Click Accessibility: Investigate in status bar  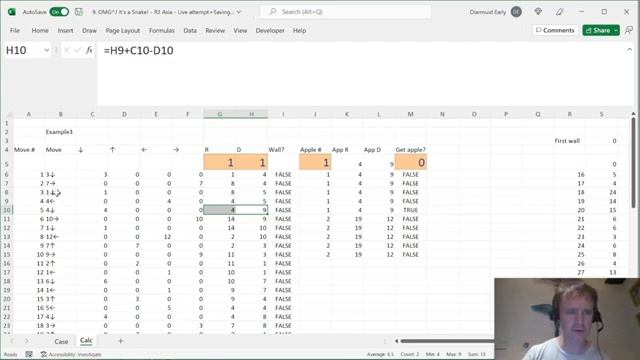tap(71, 354)
